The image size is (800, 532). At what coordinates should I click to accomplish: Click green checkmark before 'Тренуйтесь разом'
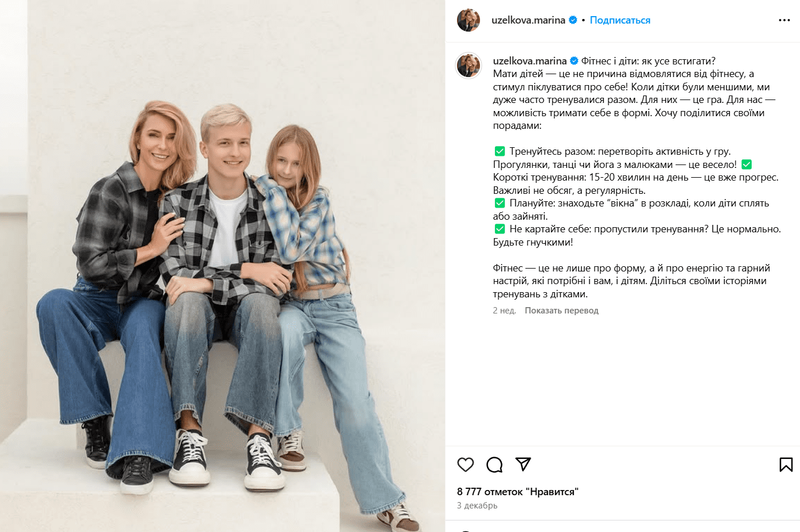point(500,151)
